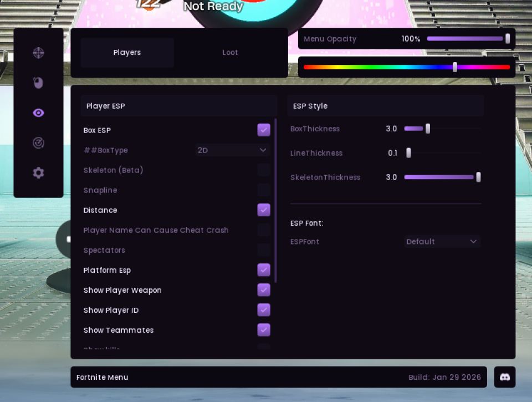The width and height of the screenshot is (532, 402).
Task: Expand the ESPFont Default dropdown
Action: 442,241
